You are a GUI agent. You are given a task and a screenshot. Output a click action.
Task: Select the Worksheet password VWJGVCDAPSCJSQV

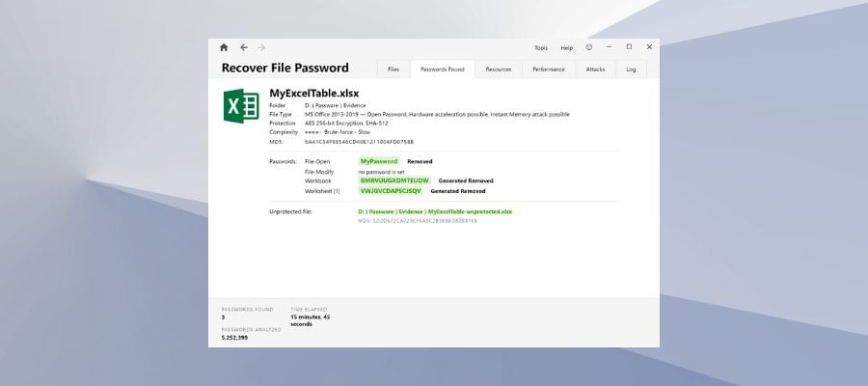(391, 190)
